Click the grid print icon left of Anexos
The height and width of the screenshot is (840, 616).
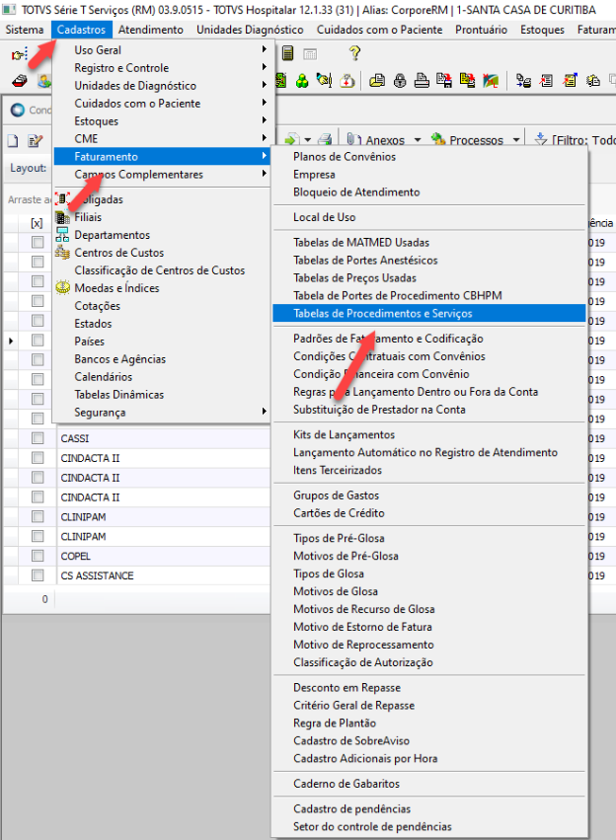[325, 140]
